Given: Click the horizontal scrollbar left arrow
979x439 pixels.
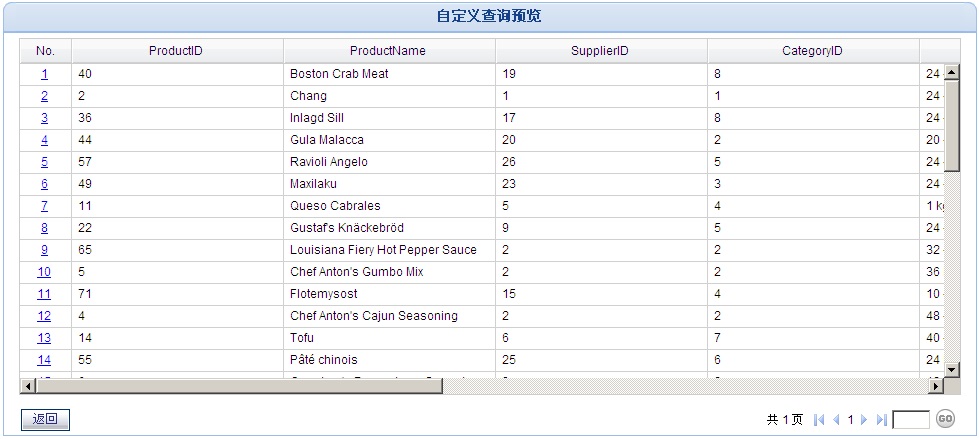Looking at the screenshot, I should 28,387.
